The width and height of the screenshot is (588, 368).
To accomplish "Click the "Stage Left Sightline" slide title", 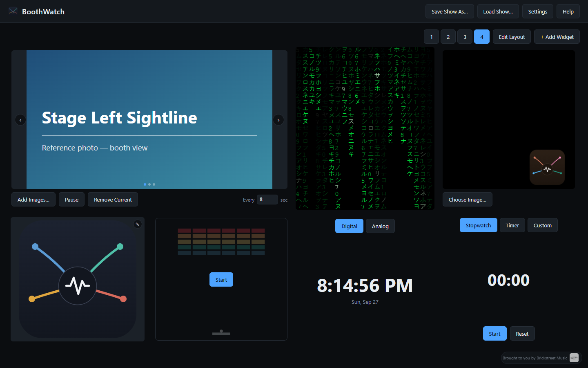I will click(119, 118).
